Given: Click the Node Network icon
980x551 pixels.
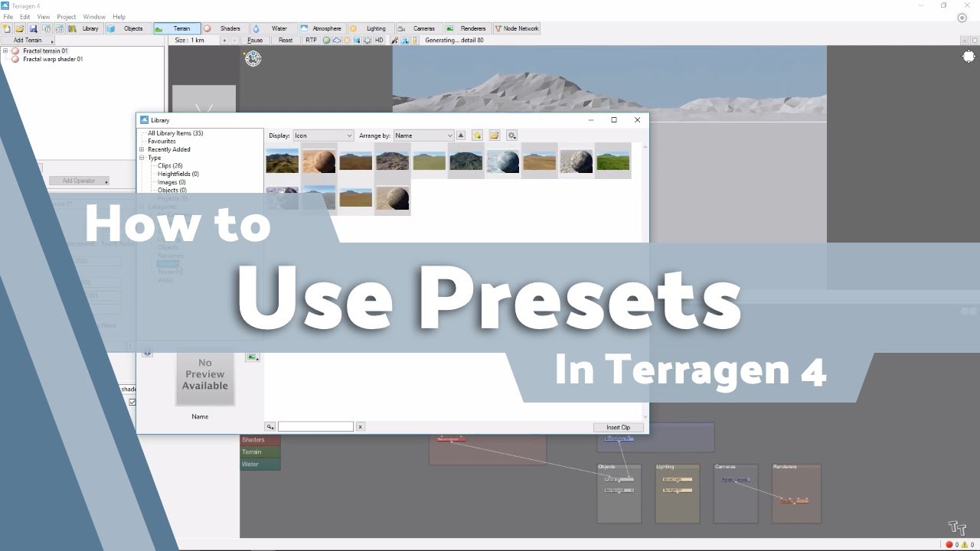Looking at the screenshot, I should coord(498,28).
